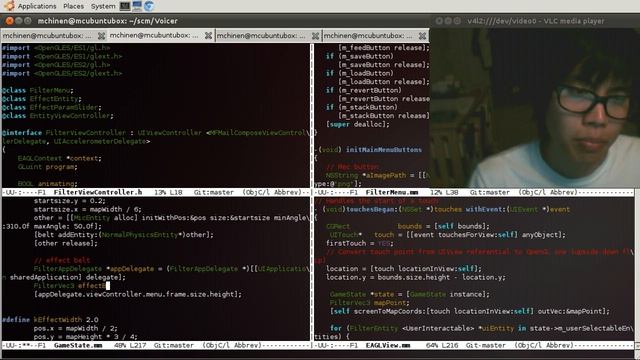Click the 'startsize.y = 0.2;' line
The width and height of the screenshot is (640, 360).
pos(70,201)
